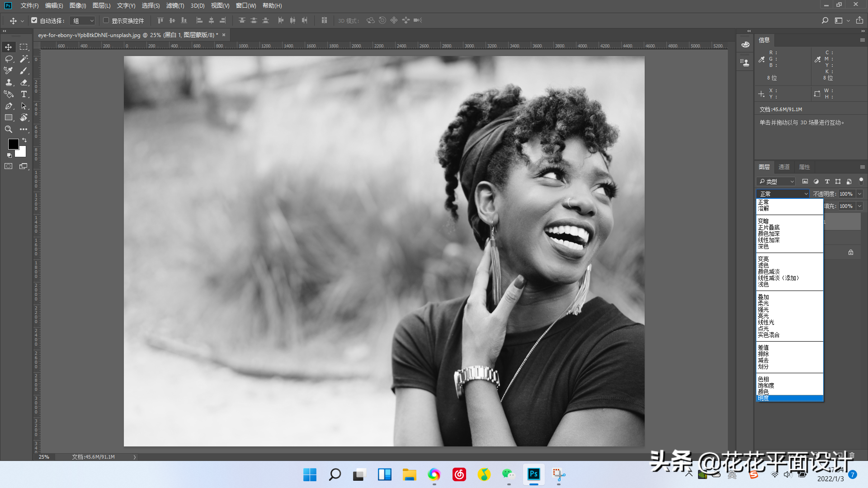Click the 不透明度 100% input field
The width and height of the screenshot is (868, 488).
coord(846,194)
